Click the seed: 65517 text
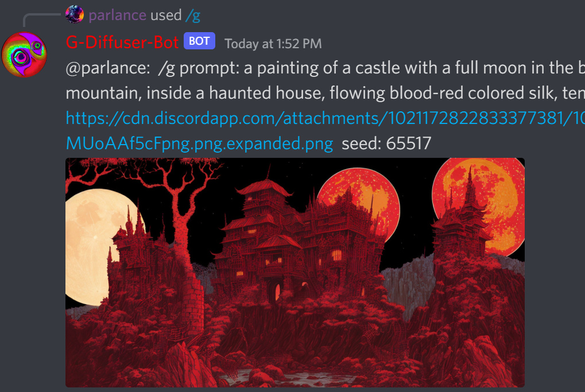 (x=386, y=143)
